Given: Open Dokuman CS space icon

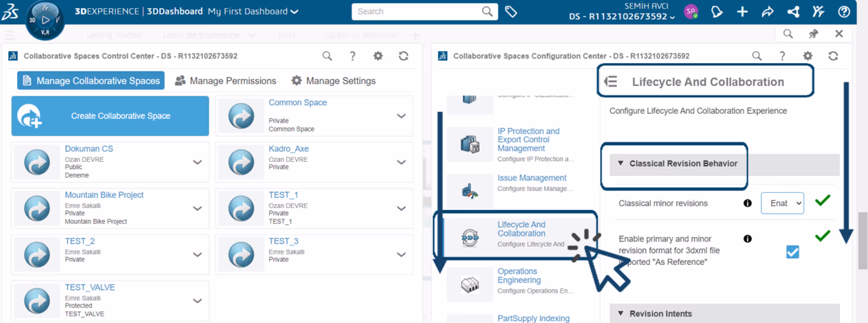Looking at the screenshot, I should click(x=37, y=162).
